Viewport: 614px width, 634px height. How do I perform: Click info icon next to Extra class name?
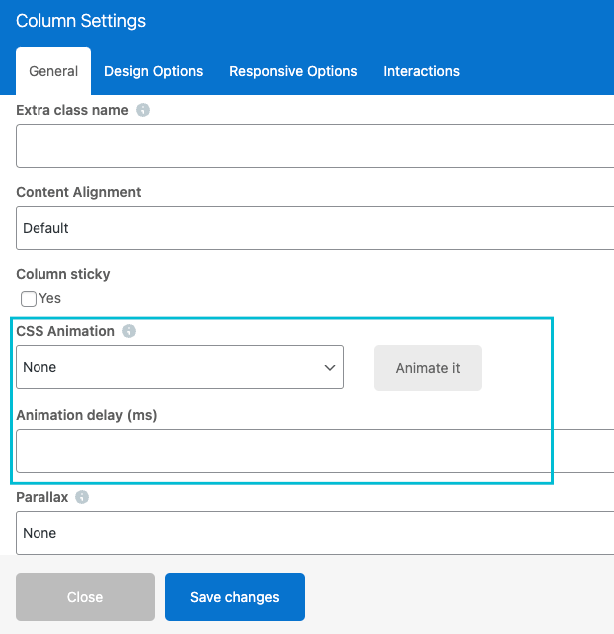click(x=143, y=110)
